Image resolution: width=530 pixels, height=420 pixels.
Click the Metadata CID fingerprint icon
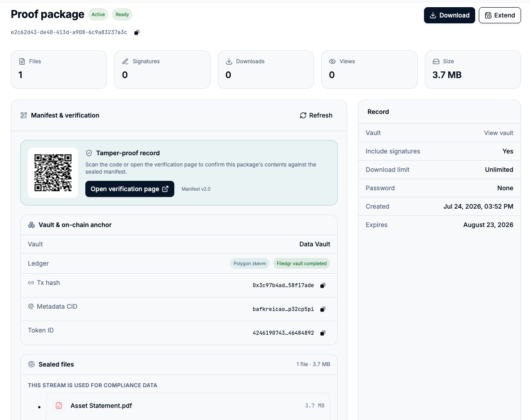pyautogui.click(x=31, y=306)
